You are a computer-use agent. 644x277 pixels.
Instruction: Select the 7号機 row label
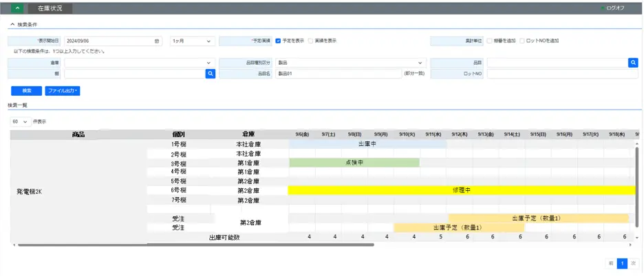tap(179, 200)
